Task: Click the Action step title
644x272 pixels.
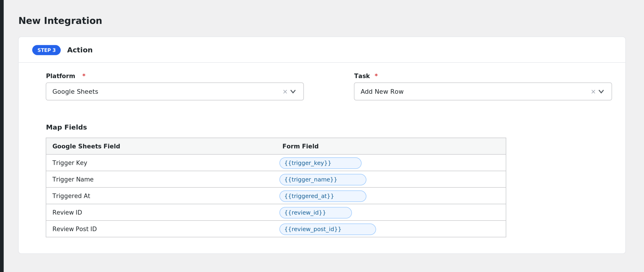Action: pyautogui.click(x=80, y=50)
